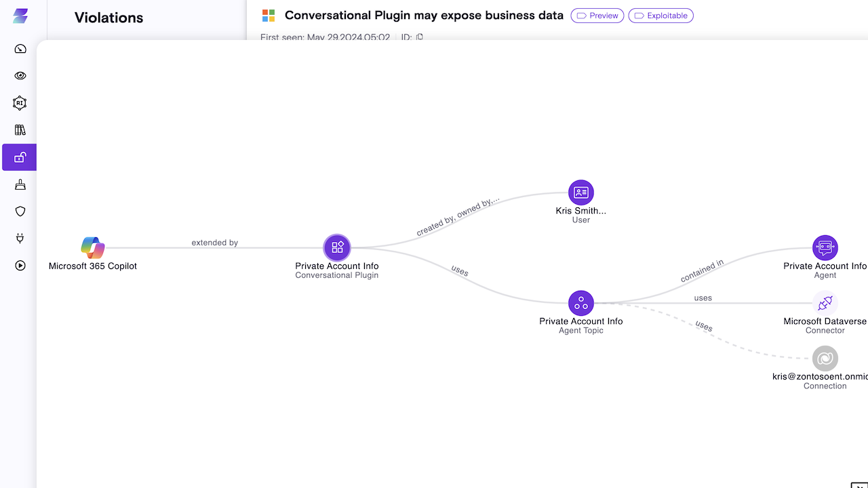The image size is (868, 488).
Task: Click the Private Account Info Agent node
Action: pos(825,248)
